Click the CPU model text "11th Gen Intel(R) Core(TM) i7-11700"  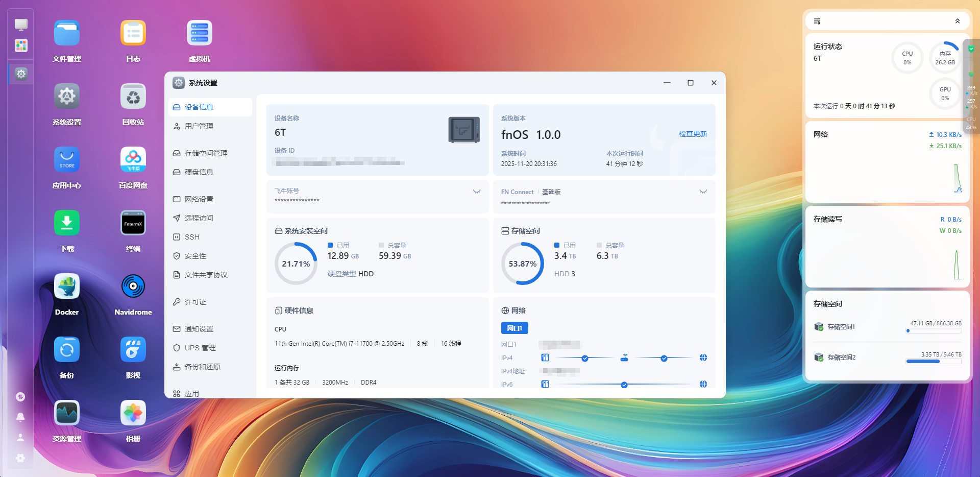(x=339, y=344)
